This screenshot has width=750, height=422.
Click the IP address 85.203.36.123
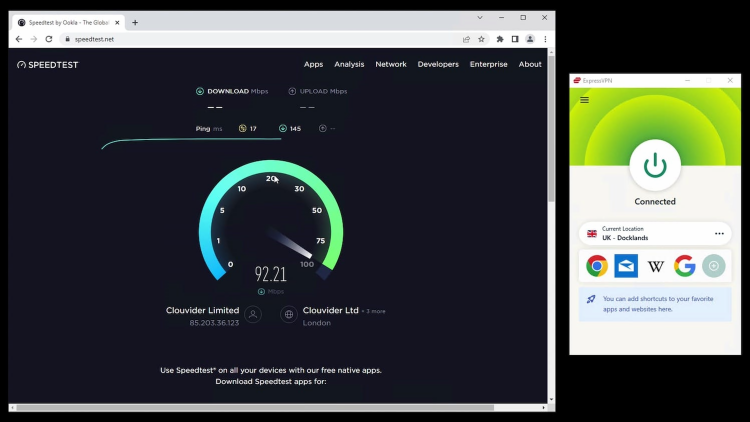pyautogui.click(x=214, y=323)
